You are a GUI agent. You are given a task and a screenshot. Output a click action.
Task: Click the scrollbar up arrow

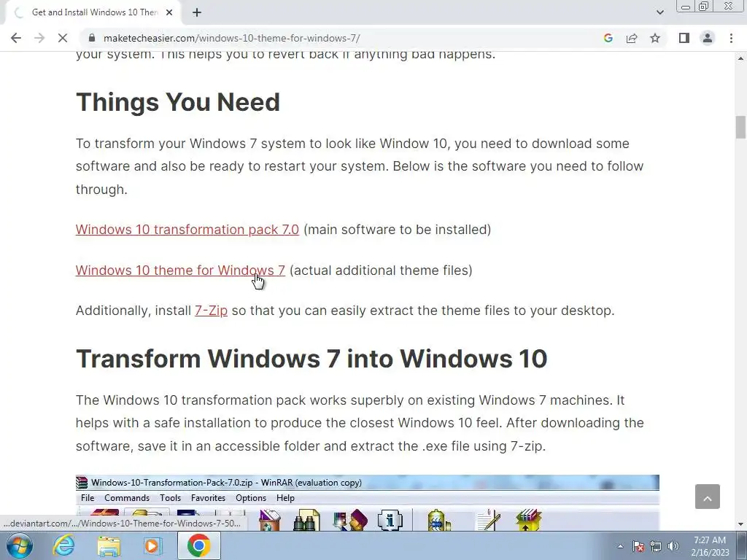click(740, 58)
